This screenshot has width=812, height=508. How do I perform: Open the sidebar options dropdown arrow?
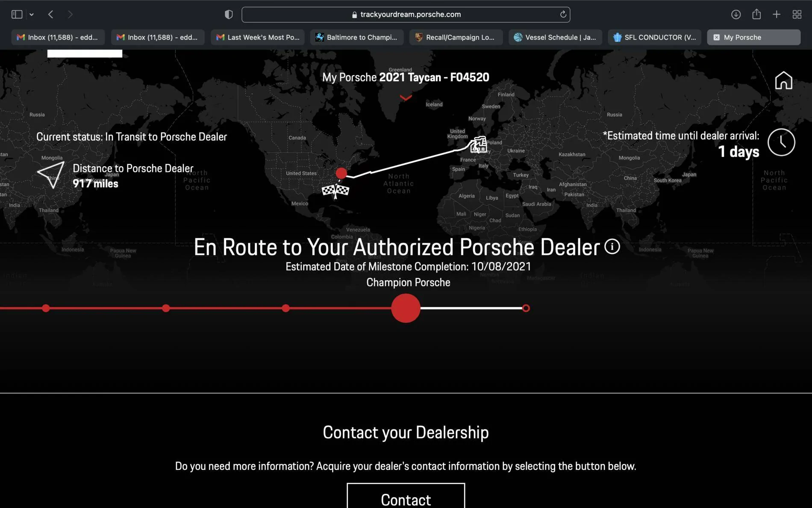[x=32, y=15]
